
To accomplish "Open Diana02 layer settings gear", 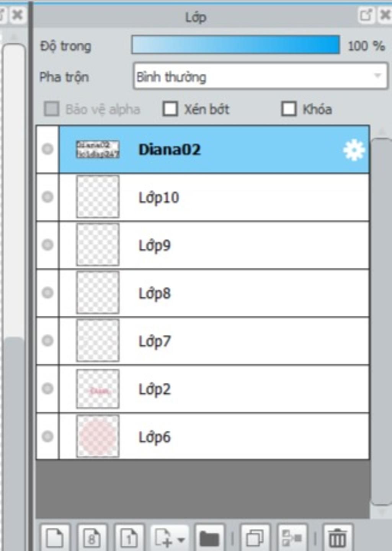I will 354,150.
